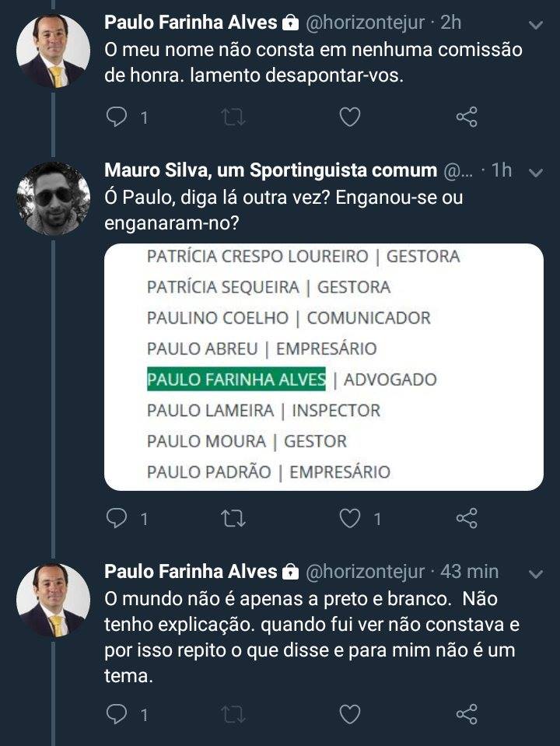This screenshot has height=746, width=560.
Task: Open Paulo Farinha Alves's avatar on the first tweet
Action: (x=53, y=51)
